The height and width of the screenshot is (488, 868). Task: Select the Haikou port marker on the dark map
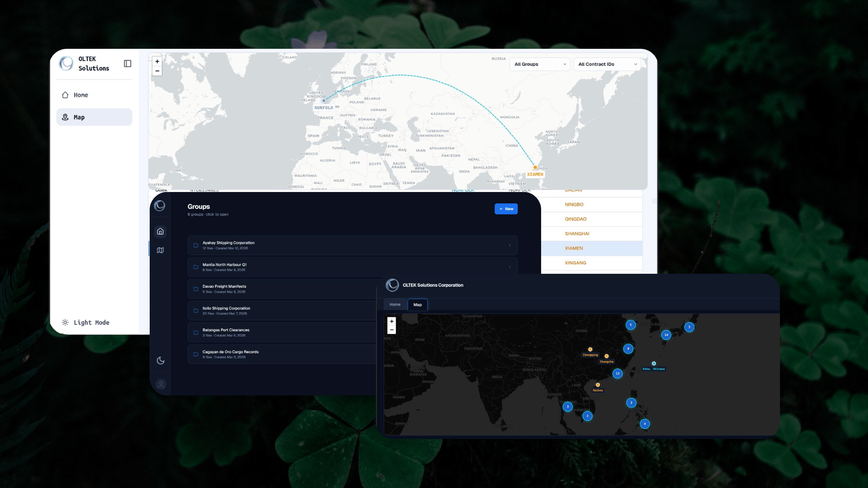point(598,385)
